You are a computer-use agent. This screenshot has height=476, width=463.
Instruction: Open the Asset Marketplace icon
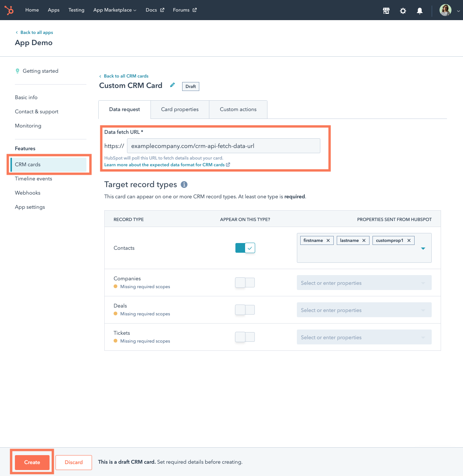[386, 10]
